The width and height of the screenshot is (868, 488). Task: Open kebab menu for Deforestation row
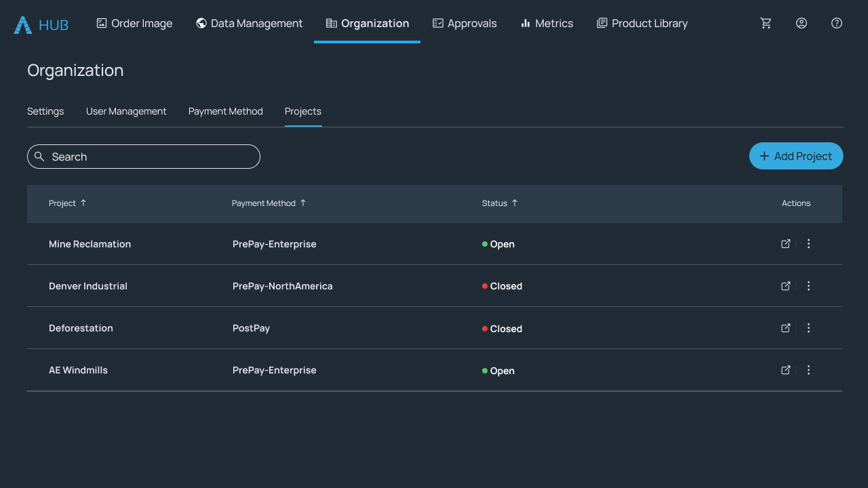808,328
